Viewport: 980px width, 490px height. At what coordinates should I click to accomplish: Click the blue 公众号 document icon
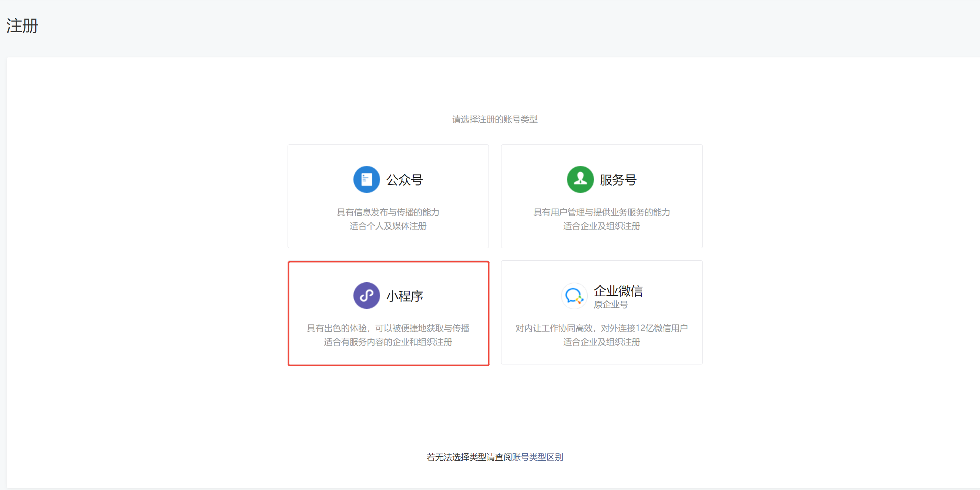(366, 179)
